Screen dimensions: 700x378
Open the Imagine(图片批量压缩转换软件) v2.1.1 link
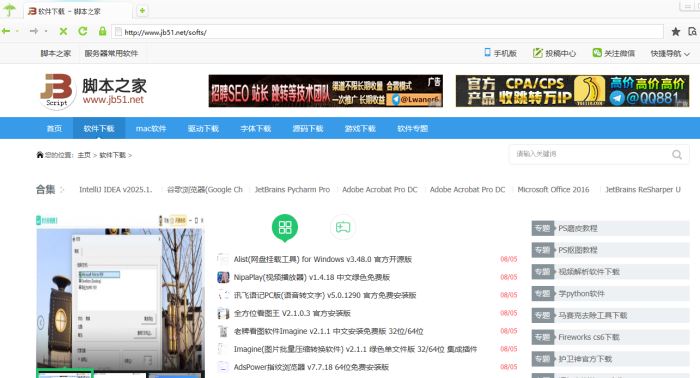tap(355, 349)
